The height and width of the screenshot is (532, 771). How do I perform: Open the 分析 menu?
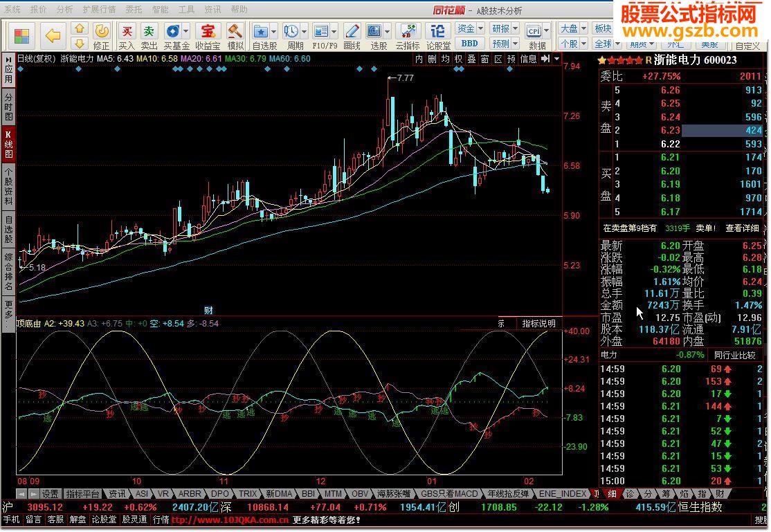click(64, 10)
